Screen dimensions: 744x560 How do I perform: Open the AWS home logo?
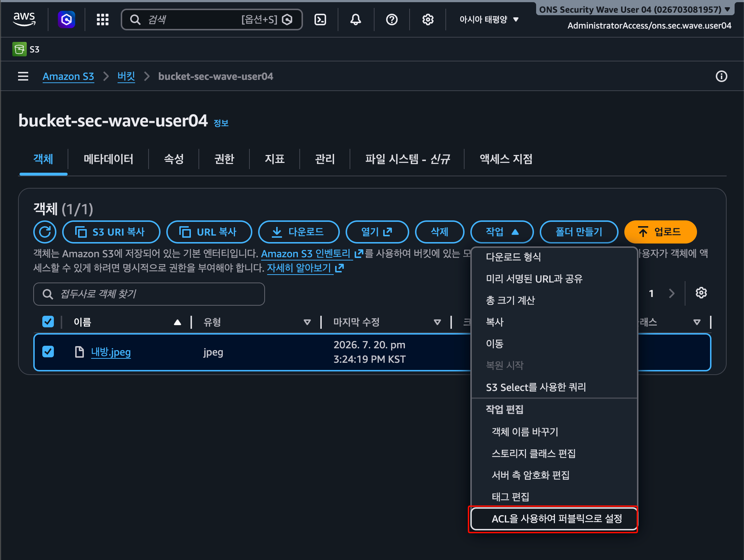click(24, 19)
